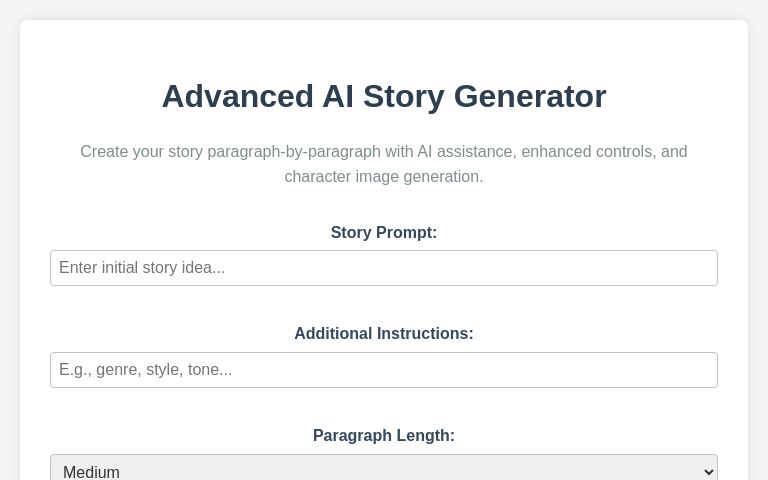Focus the Additional Instructions text box
This screenshot has width=768, height=480.
pos(384,370)
